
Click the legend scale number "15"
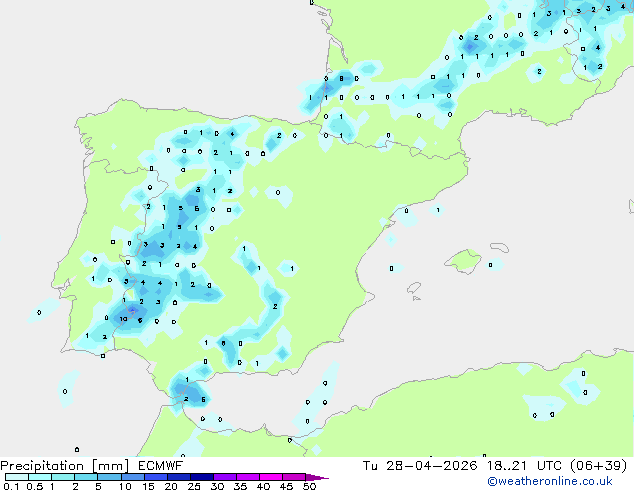[x=148, y=486]
